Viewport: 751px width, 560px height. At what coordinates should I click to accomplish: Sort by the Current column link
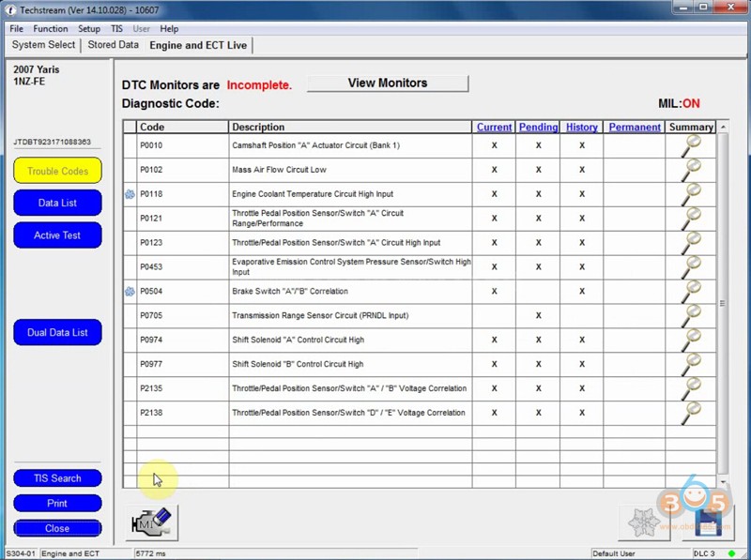[x=494, y=127]
